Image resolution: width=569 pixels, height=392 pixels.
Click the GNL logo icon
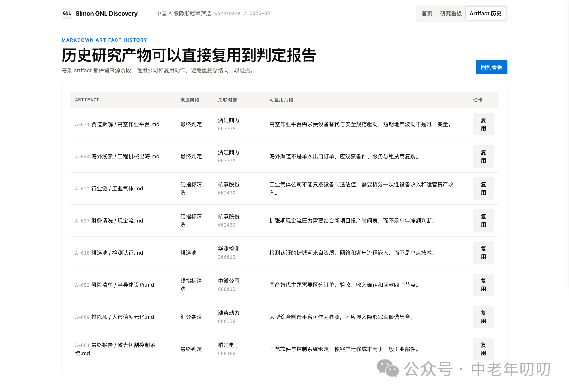pyautogui.click(x=67, y=13)
